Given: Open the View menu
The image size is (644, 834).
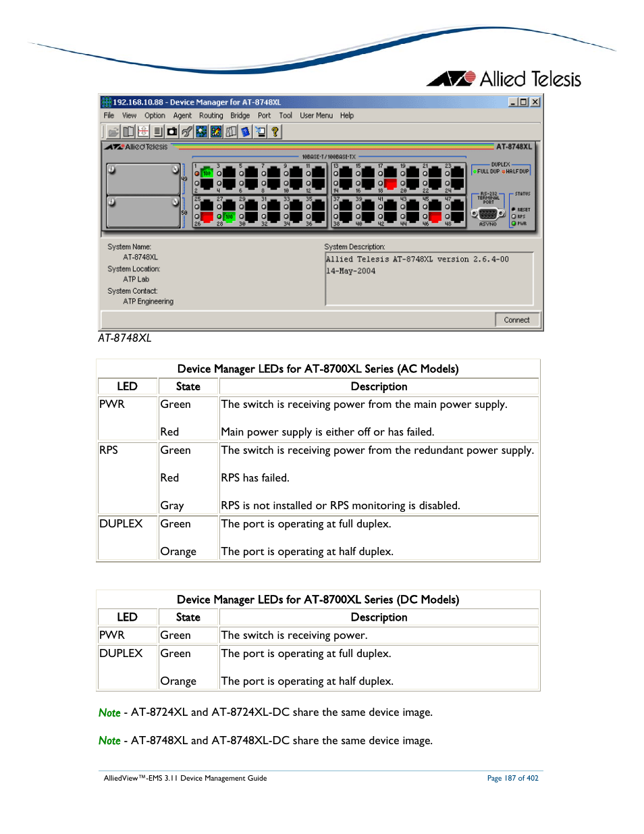Looking at the screenshot, I should (129, 115).
